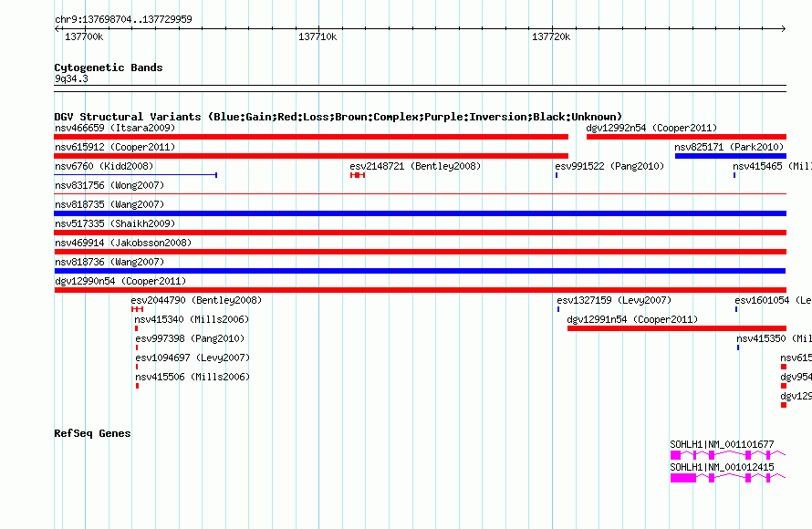The height and width of the screenshot is (529, 812).
Task: Select esv997398 (Pang2010) label
Action: point(190,338)
